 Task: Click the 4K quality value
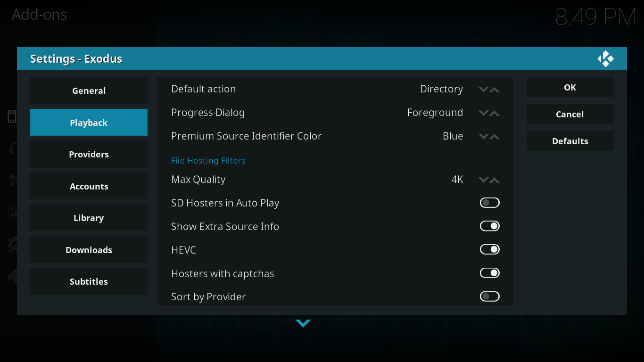457,180
